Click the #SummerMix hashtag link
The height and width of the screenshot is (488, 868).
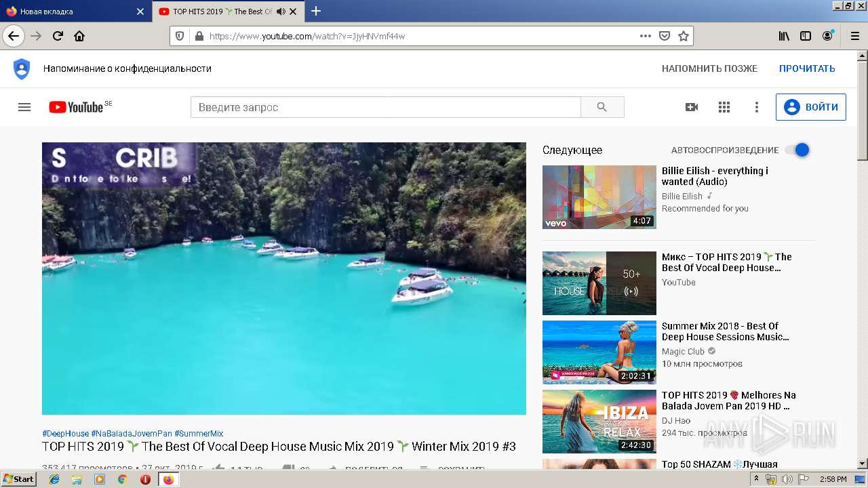[199, 434]
